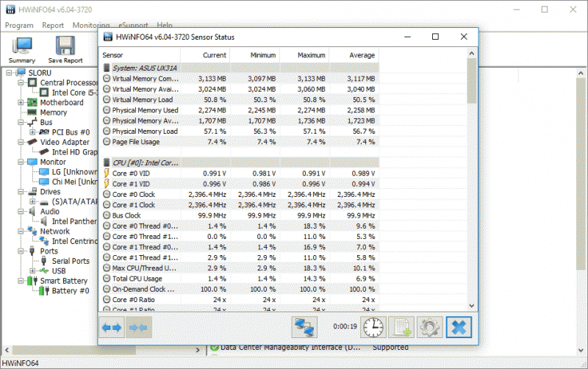This screenshot has height=369, width=588.
Task: Select Battery #0 in the tree
Action: point(71,290)
